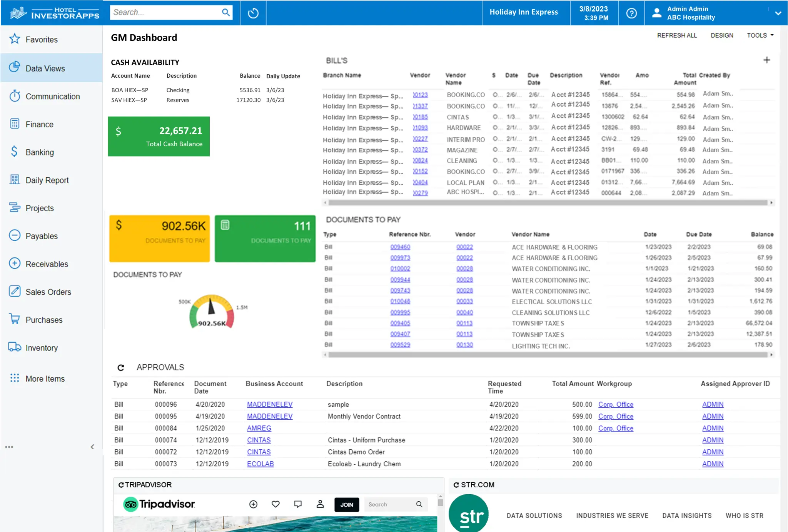The width and height of the screenshot is (788, 532).
Task: Expand the user account dropdown chevron
Action: (778, 13)
